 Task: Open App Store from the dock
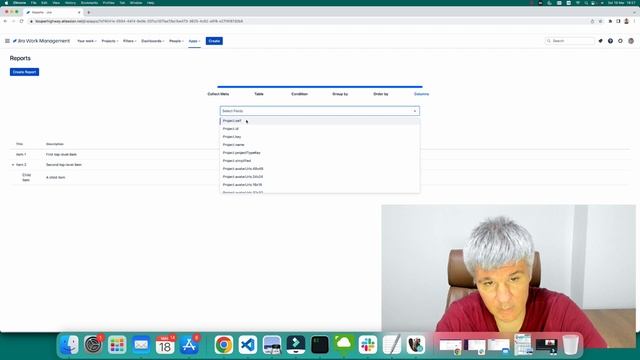click(189, 345)
